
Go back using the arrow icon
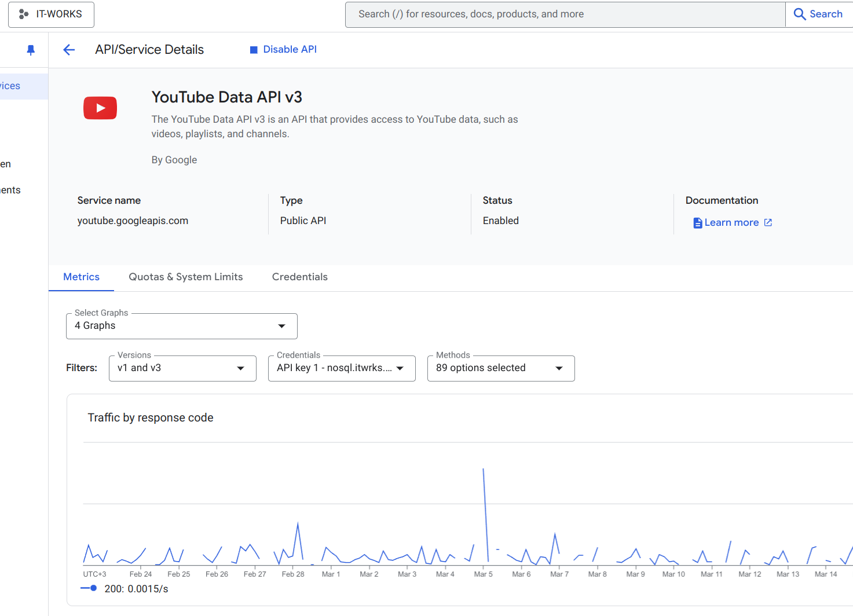(69, 50)
